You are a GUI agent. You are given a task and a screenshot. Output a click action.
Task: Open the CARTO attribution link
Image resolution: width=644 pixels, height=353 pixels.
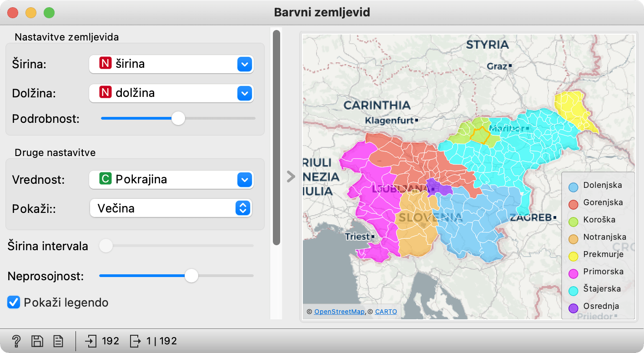(x=386, y=312)
